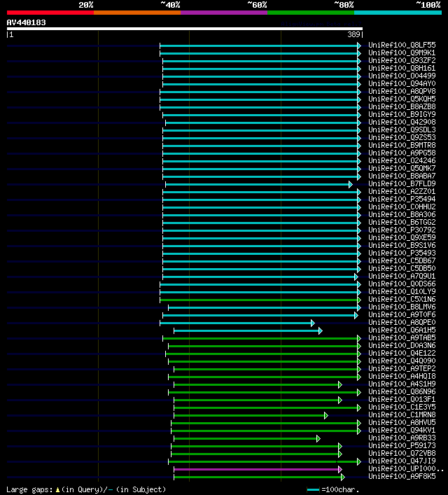Image resolution: width=448 pixels, height=495 pixels.
Task: Click the purple alignment bar of UniRef100_UPI000
Action: point(258,469)
